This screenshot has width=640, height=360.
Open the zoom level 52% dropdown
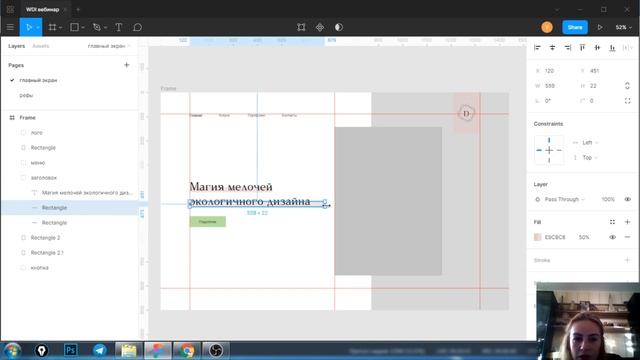pos(623,27)
